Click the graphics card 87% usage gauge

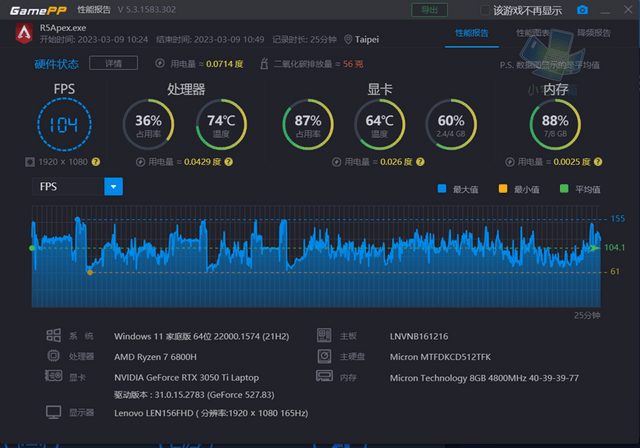point(308,124)
